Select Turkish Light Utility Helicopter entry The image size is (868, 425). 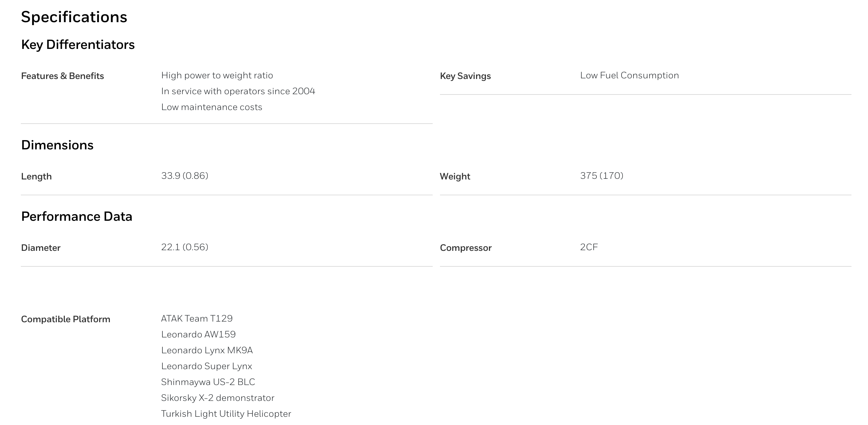[x=226, y=414]
